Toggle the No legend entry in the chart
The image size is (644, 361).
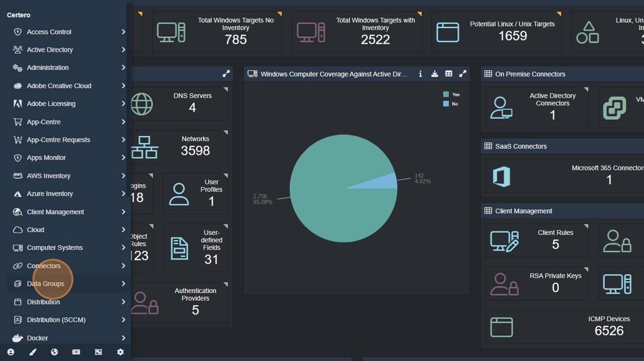451,104
